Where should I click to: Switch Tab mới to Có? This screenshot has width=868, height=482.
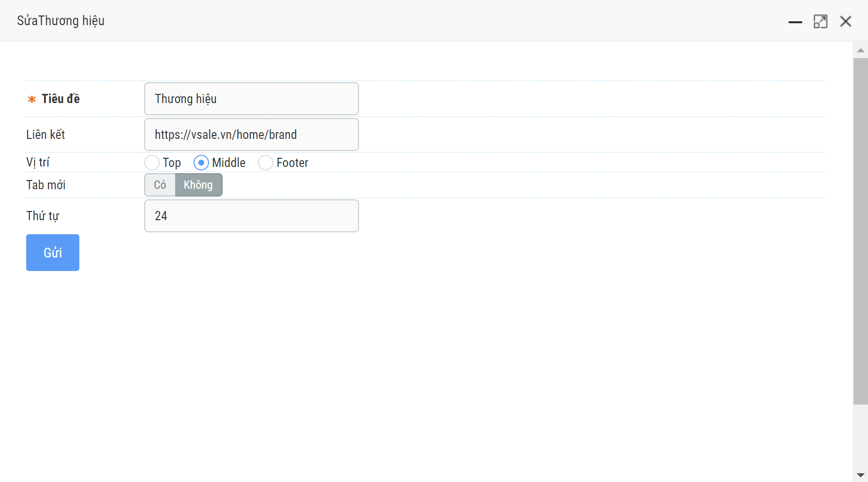tap(160, 185)
